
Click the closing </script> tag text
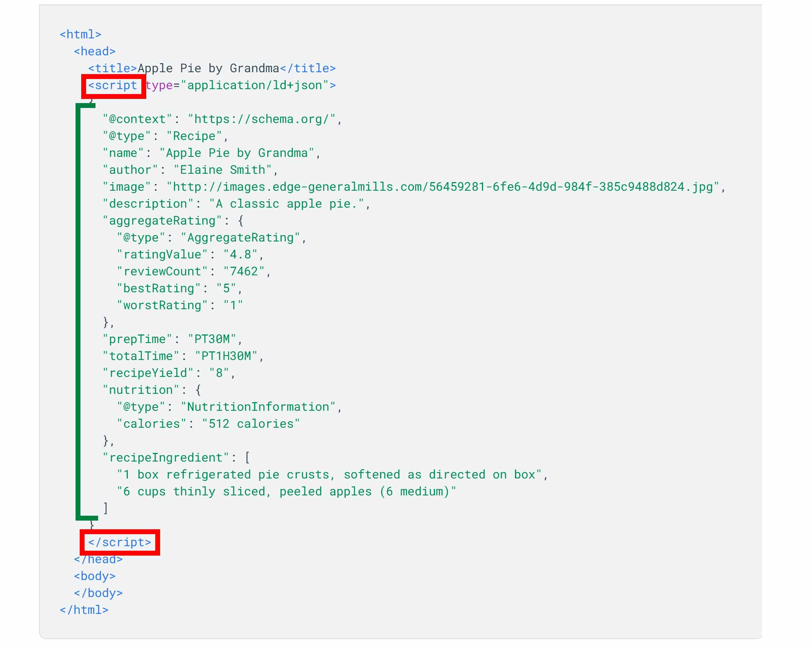(x=120, y=544)
